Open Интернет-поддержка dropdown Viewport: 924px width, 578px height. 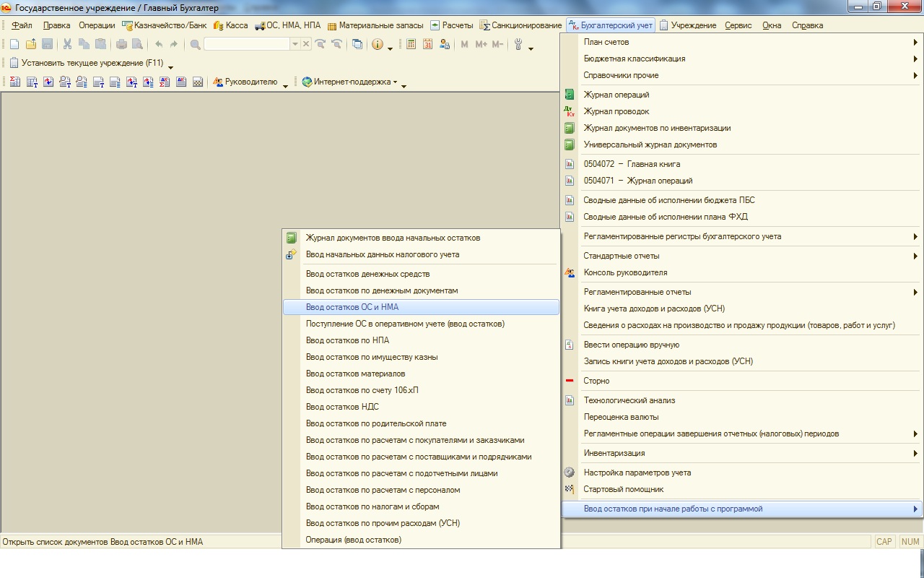(349, 82)
